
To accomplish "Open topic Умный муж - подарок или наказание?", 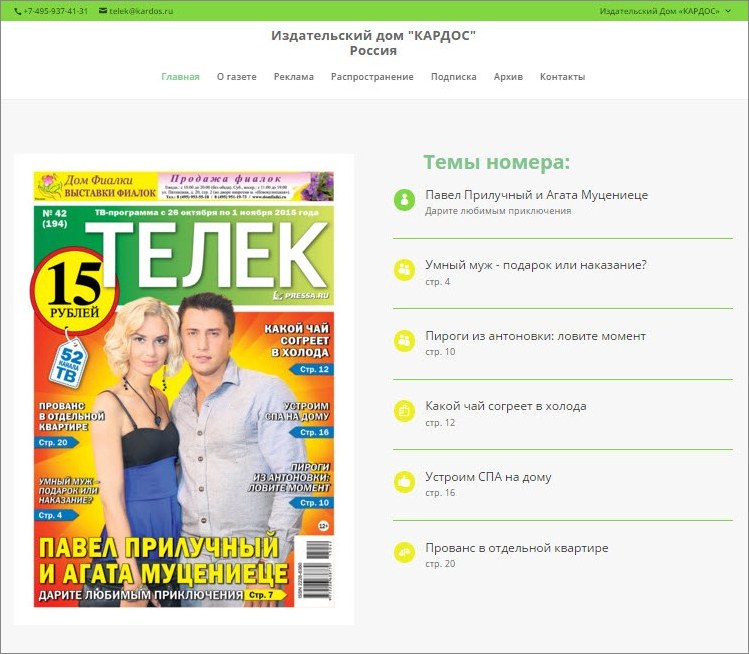I will pyautogui.click(x=535, y=265).
